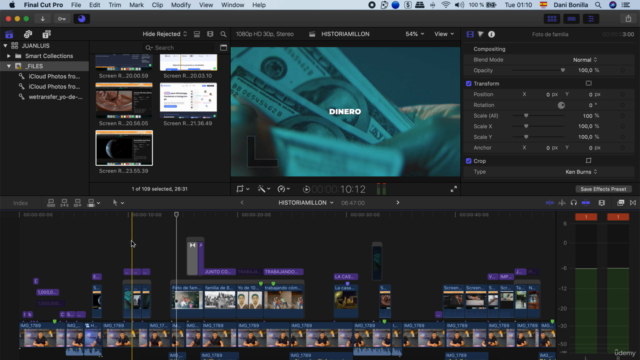Collapse the JUANLUIS library disclosure triangle
The image size is (640, 360).
(x=5, y=46)
